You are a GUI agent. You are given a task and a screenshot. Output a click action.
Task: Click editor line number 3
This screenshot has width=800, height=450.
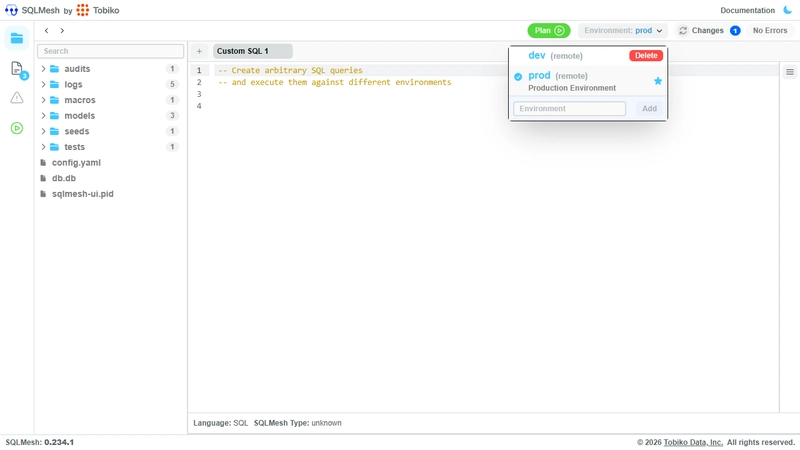pyautogui.click(x=199, y=94)
